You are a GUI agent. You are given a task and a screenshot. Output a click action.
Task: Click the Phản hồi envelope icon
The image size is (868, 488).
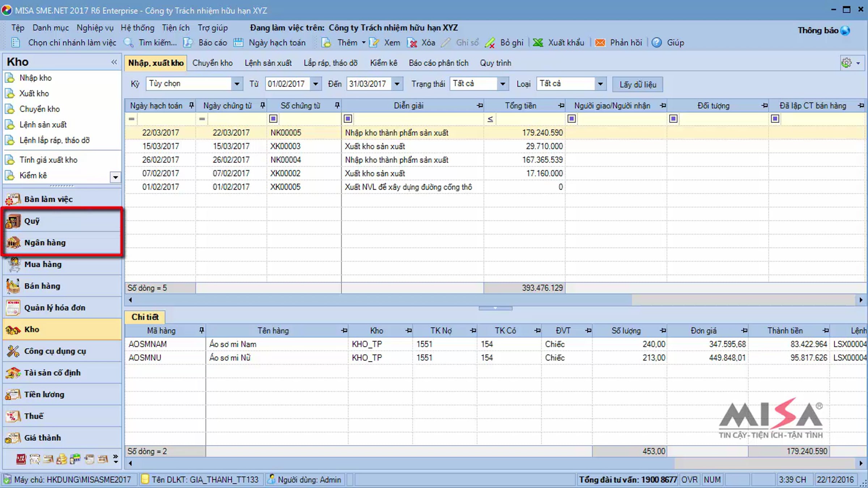tap(600, 43)
